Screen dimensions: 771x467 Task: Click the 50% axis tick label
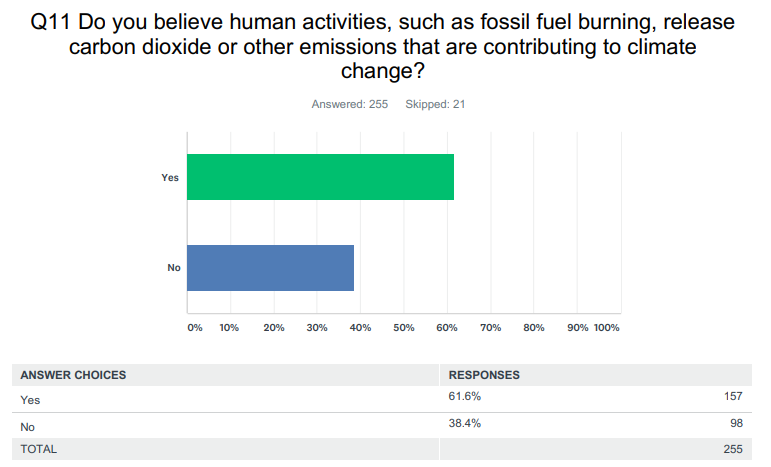pyautogui.click(x=404, y=327)
